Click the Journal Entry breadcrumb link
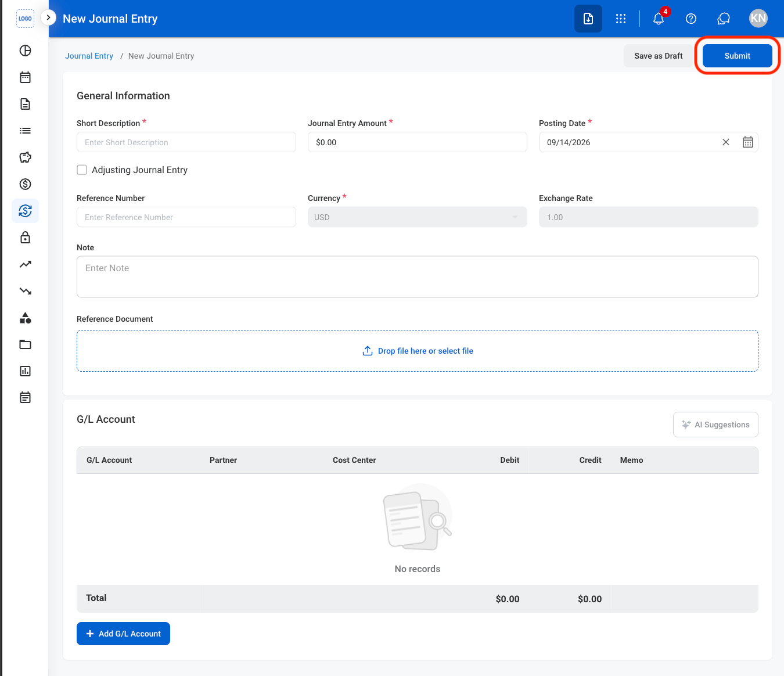This screenshot has width=784, height=676. [89, 56]
